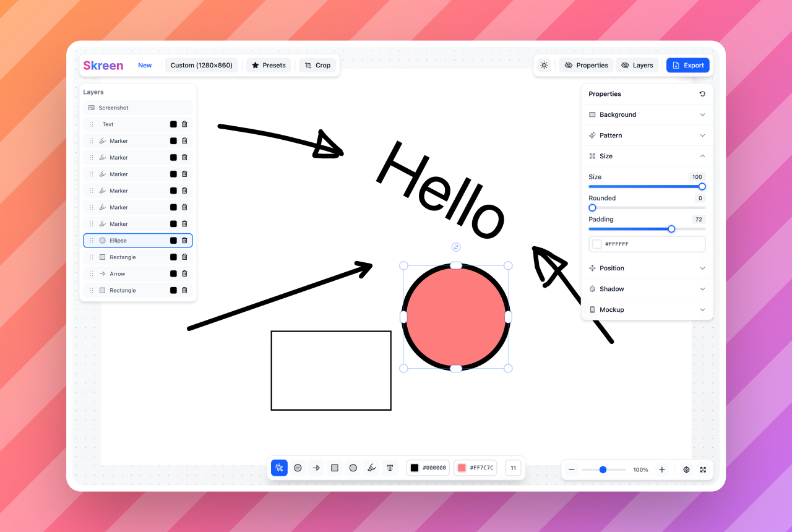The image size is (792, 532).
Task: Expand the Position section
Action: (647, 268)
